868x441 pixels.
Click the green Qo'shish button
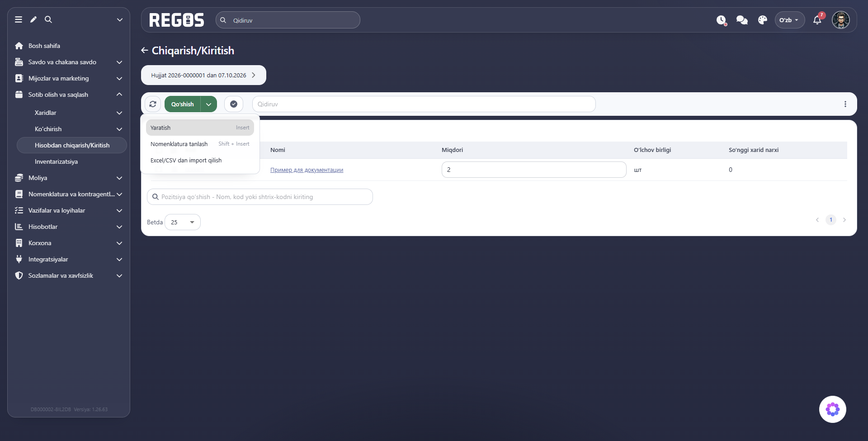[x=183, y=104]
